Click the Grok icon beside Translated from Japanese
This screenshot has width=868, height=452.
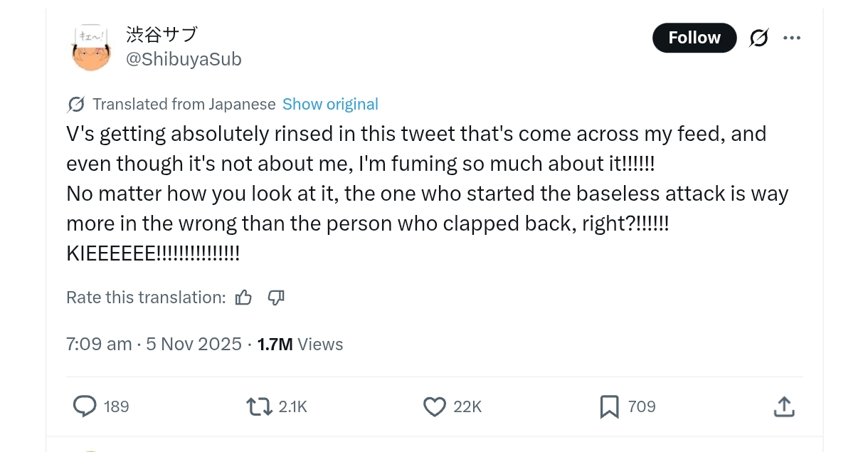tap(76, 105)
